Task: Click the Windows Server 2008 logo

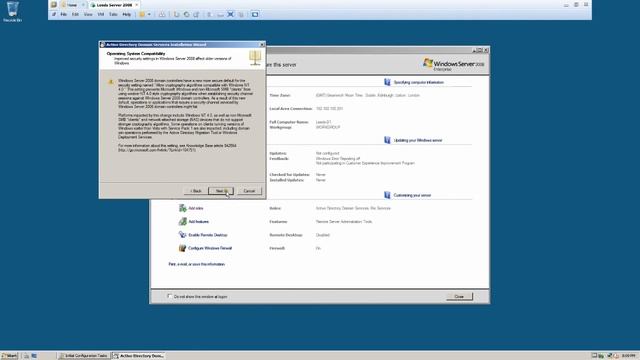Action: point(453,64)
